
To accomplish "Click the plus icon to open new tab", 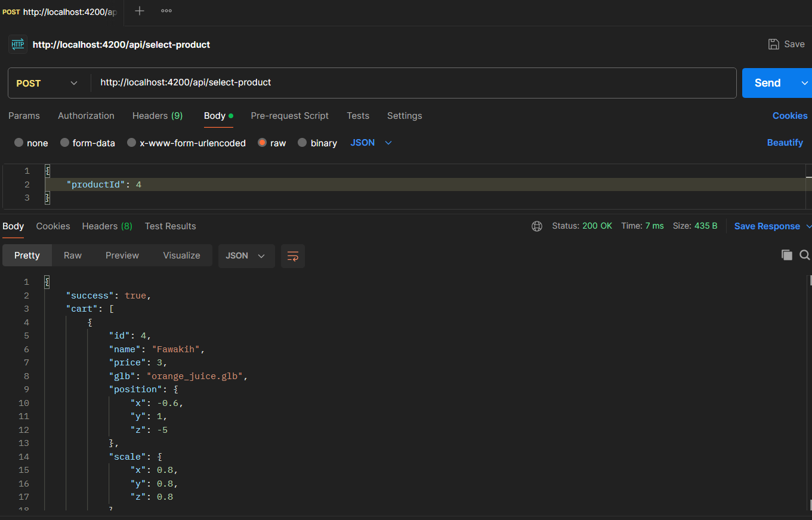I will pyautogui.click(x=140, y=11).
